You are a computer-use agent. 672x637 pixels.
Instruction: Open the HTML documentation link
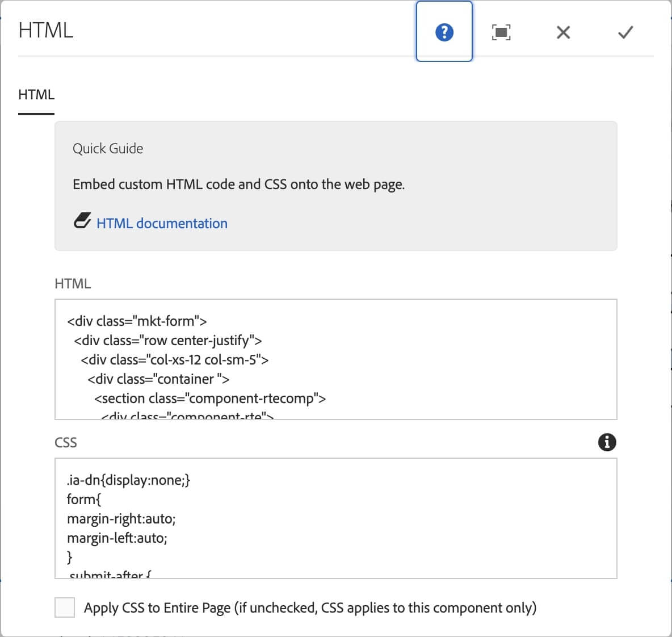(162, 223)
